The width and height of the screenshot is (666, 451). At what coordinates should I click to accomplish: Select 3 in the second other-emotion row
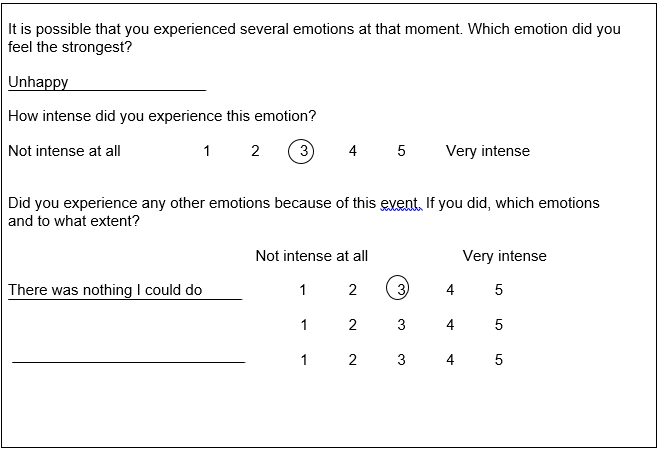coord(401,325)
